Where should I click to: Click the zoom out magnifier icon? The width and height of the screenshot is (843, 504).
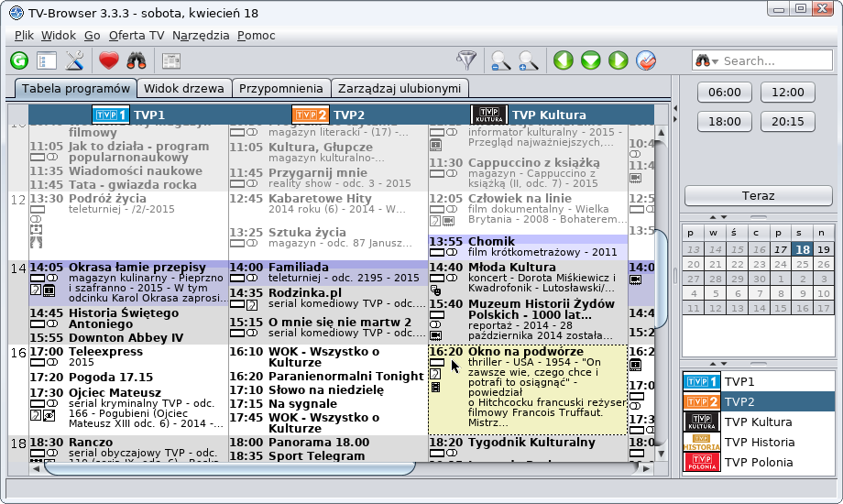(500, 60)
